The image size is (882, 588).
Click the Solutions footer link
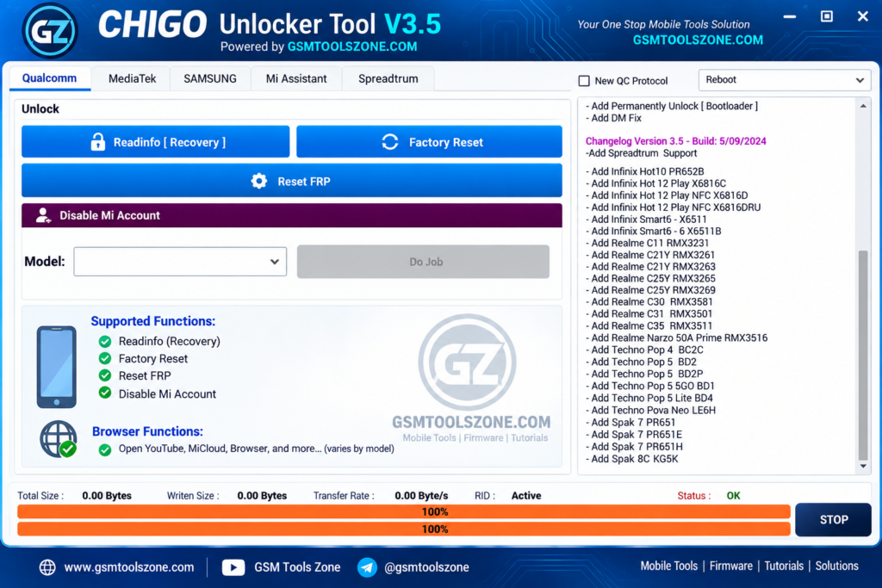(836, 566)
